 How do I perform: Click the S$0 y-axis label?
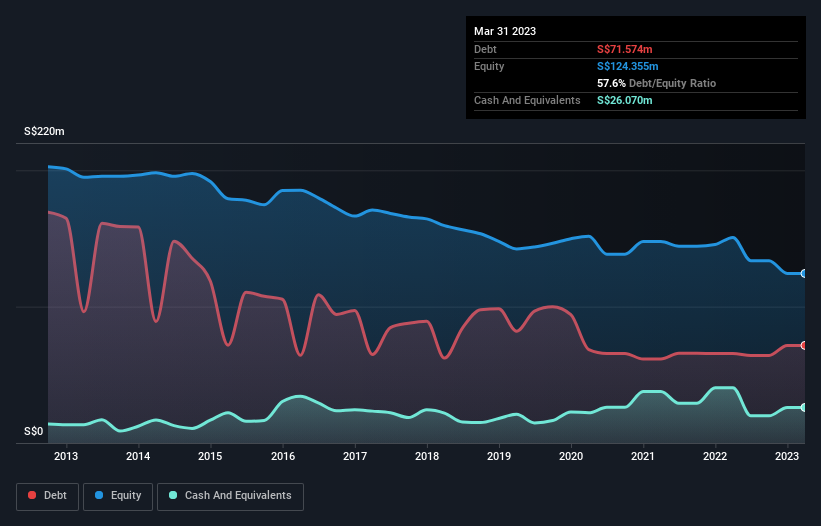pyautogui.click(x=34, y=432)
